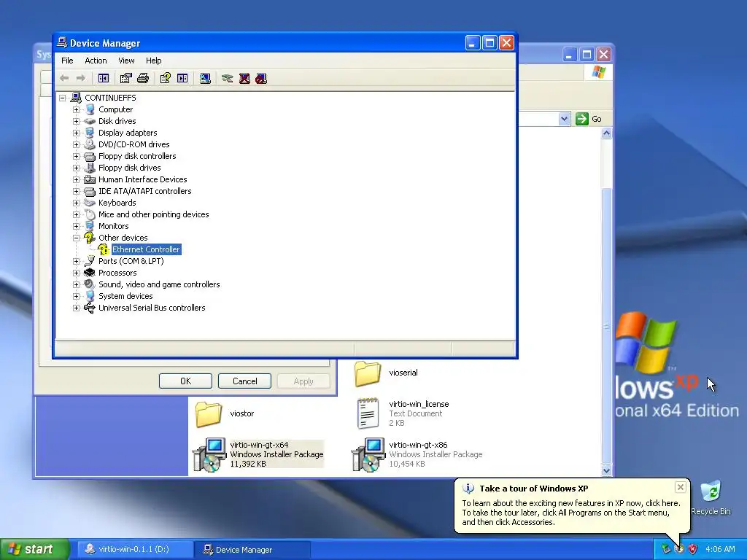Click the Disable device toolbar icon

pos(261,78)
